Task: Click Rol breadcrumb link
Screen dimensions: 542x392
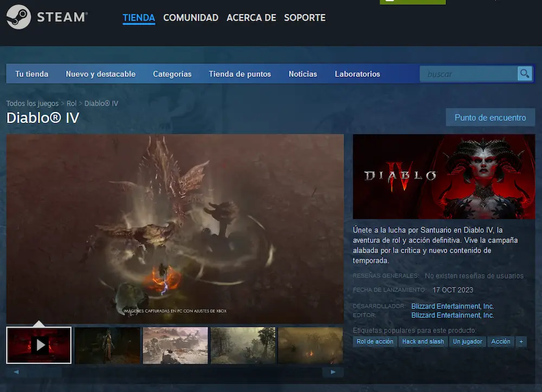Action: coord(72,104)
